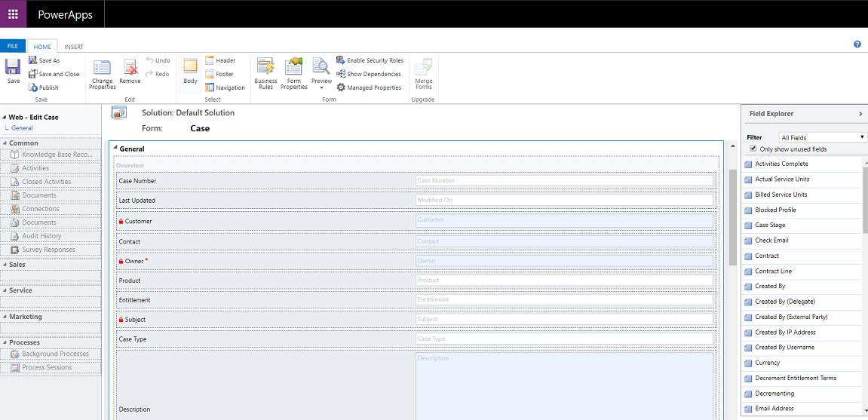Click Save and Close
This screenshot has width=868, height=420.
(x=54, y=74)
